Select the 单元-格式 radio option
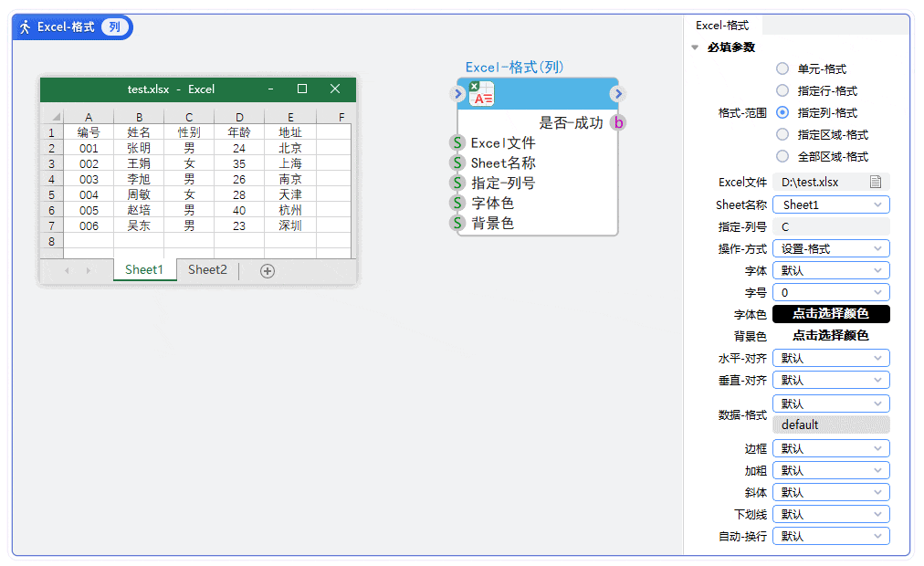The width and height of the screenshot is (924, 566). click(782, 68)
